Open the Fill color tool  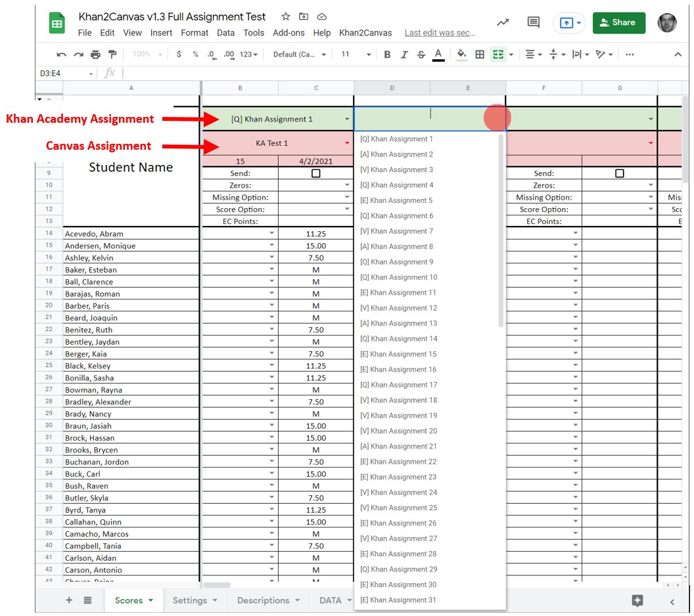pyautogui.click(x=460, y=55)
